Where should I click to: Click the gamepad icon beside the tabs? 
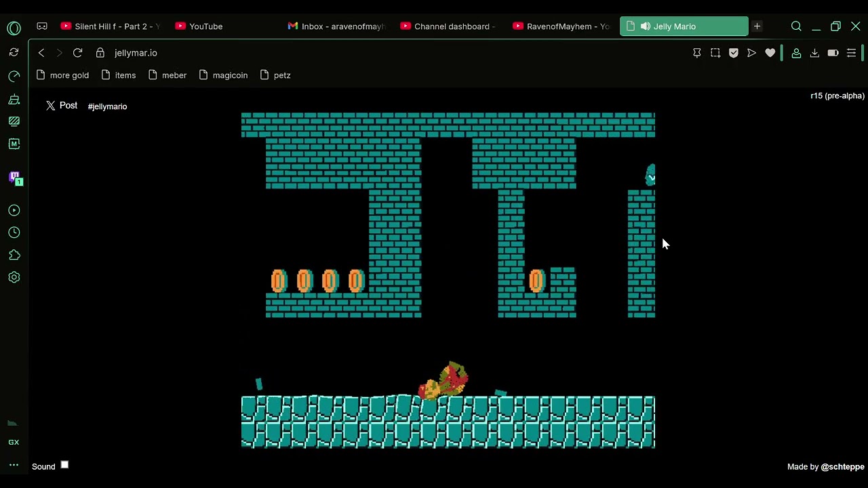(42, 26)
